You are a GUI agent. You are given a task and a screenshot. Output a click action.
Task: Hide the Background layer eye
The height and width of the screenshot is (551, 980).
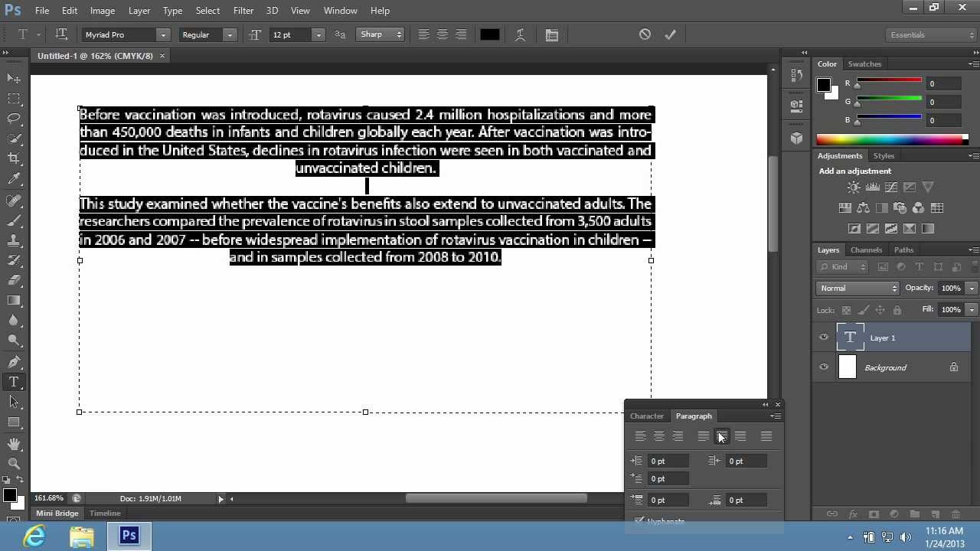[824, 367]
